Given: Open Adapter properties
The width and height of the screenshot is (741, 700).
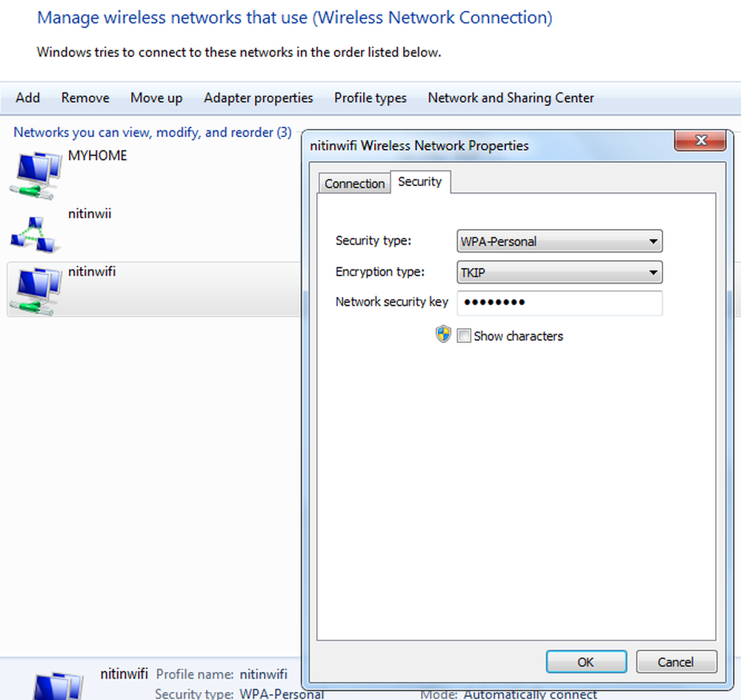Looking at the screenshot, I should [259, 98].
